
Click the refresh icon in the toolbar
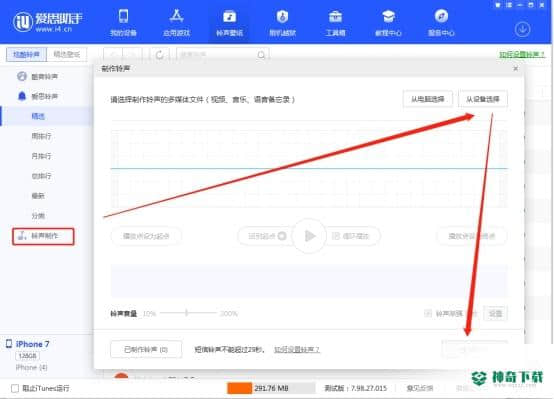(x=160, y=55)
